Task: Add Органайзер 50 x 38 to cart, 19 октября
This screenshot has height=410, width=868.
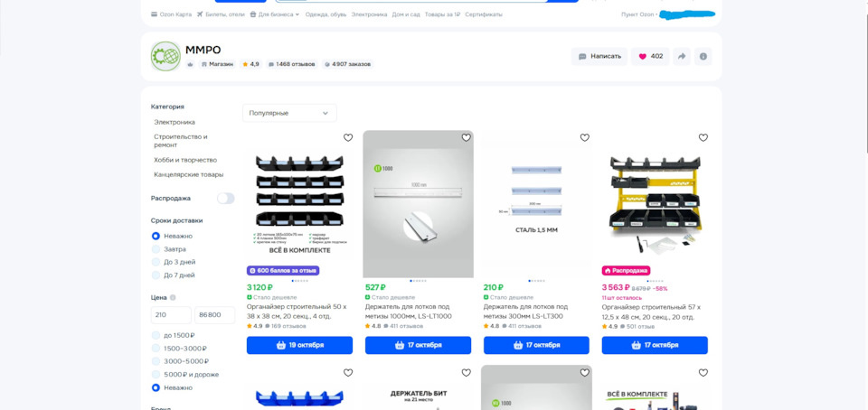Action: [299, 345]
